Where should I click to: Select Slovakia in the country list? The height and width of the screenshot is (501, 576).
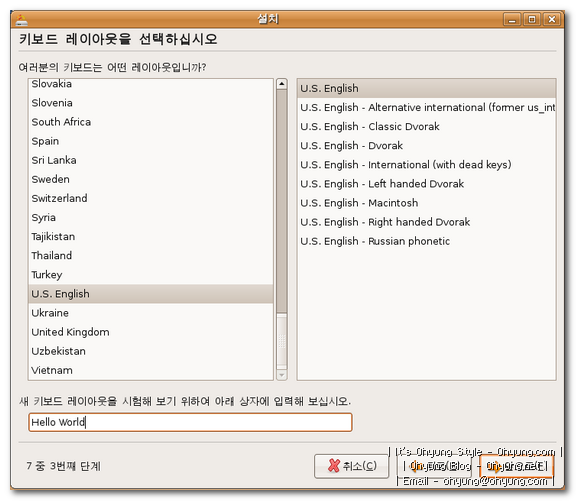(151, 84)
